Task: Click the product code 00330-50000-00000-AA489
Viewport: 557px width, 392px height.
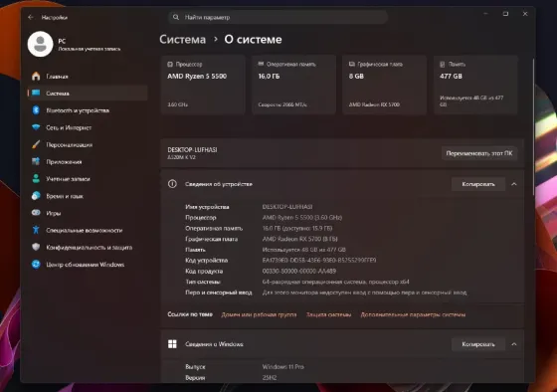Action: pyautogui.click(x=299, y=271)
